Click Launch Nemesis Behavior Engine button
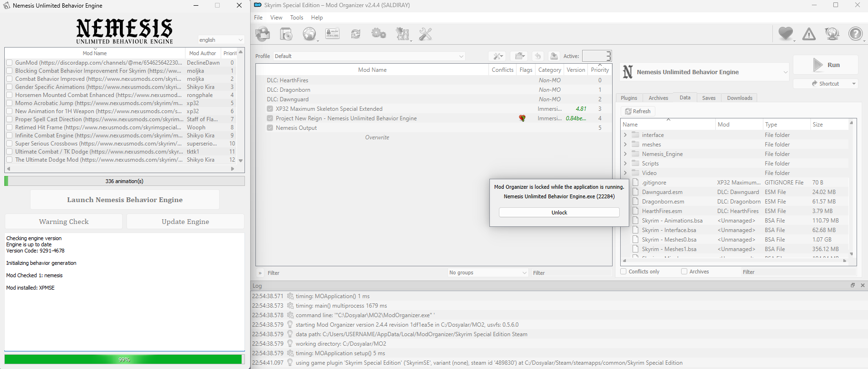 (125, 200)
